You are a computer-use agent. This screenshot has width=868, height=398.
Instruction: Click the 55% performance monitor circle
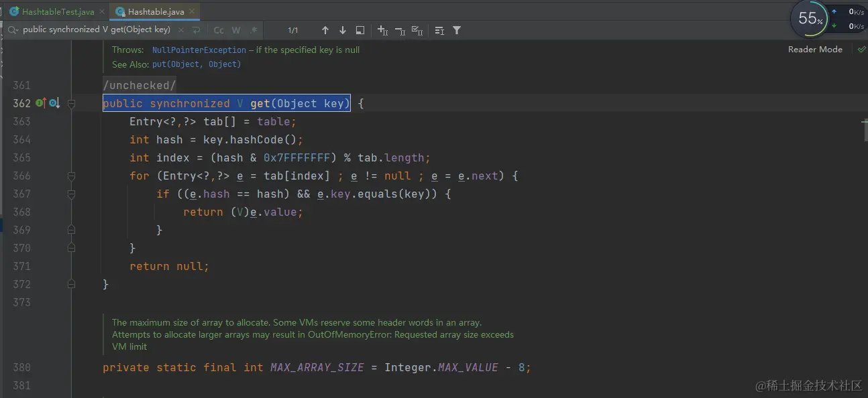point(810,19)
